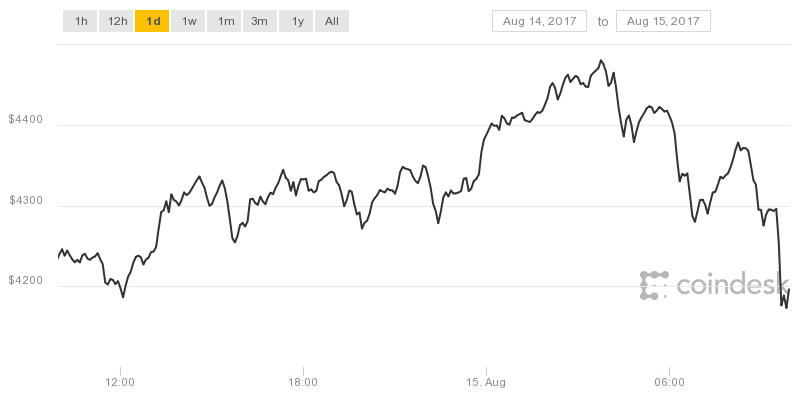Open the Aug 14, 2017 start date field
Screen dimensions: 800x400
(x=539, y=21)
